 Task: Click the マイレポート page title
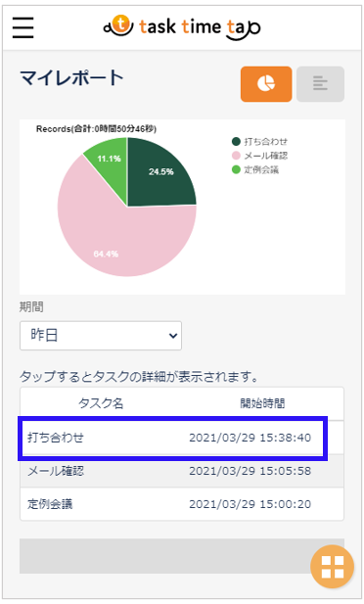(71, 78)
